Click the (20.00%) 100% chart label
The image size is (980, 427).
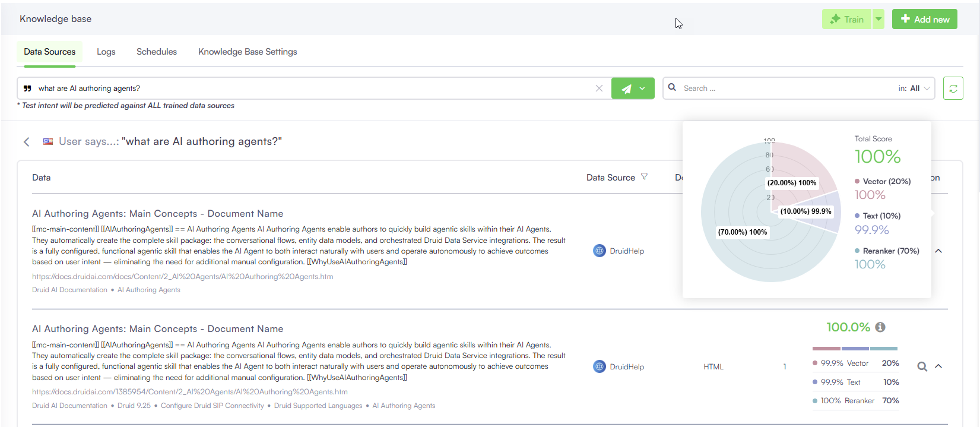click(x=792, y=183)
